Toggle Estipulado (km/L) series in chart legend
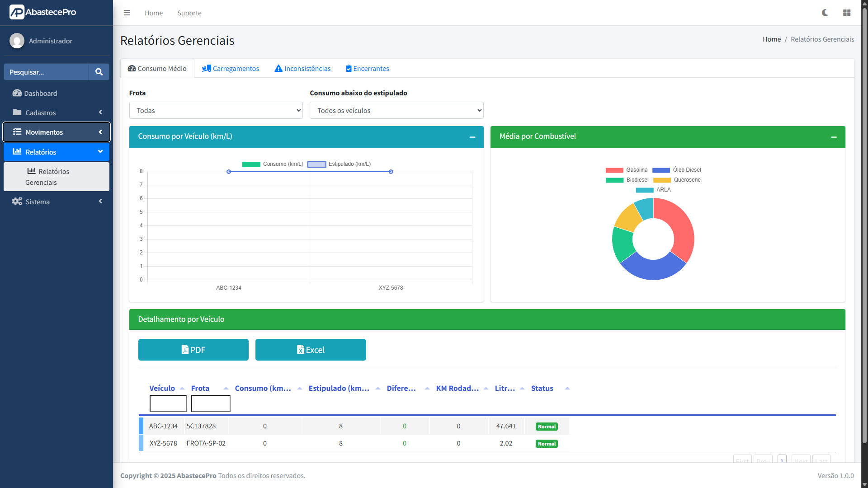The image size is (868, 488). (339, 164)
